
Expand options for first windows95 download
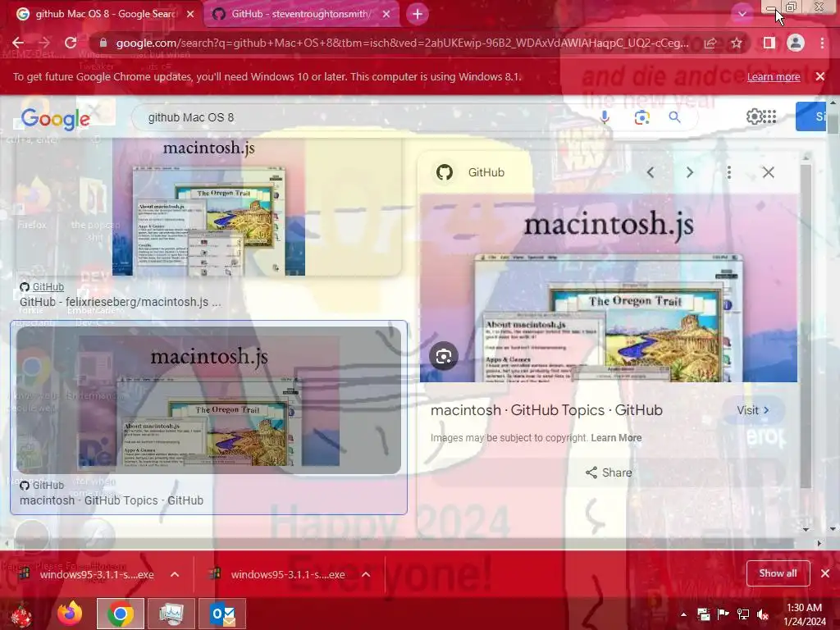[x=175, y=574]
